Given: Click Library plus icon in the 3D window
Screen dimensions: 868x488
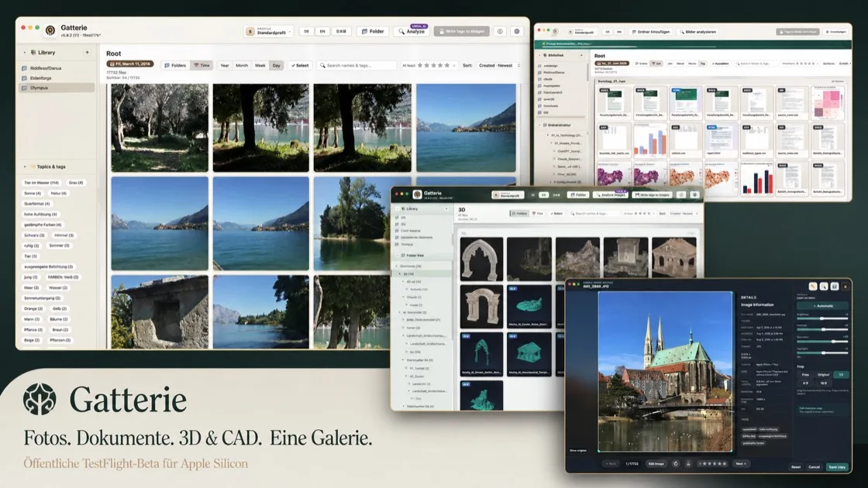Looking at the screenshot, I should pos(446,208).
